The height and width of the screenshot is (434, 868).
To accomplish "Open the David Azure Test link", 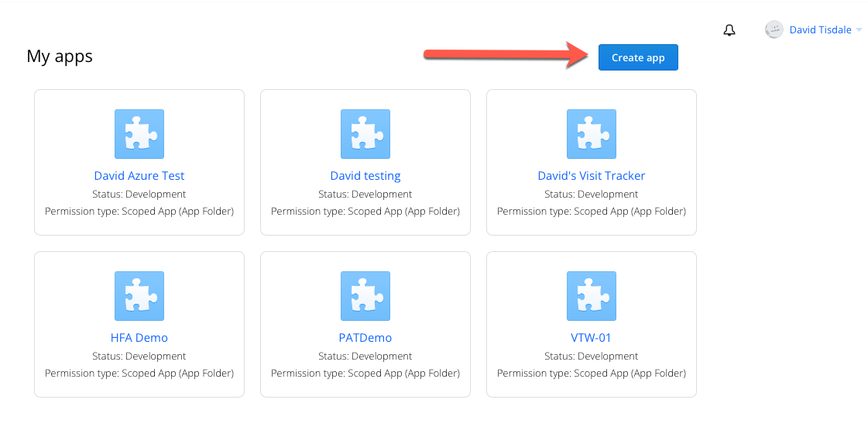I will point(139,176).
